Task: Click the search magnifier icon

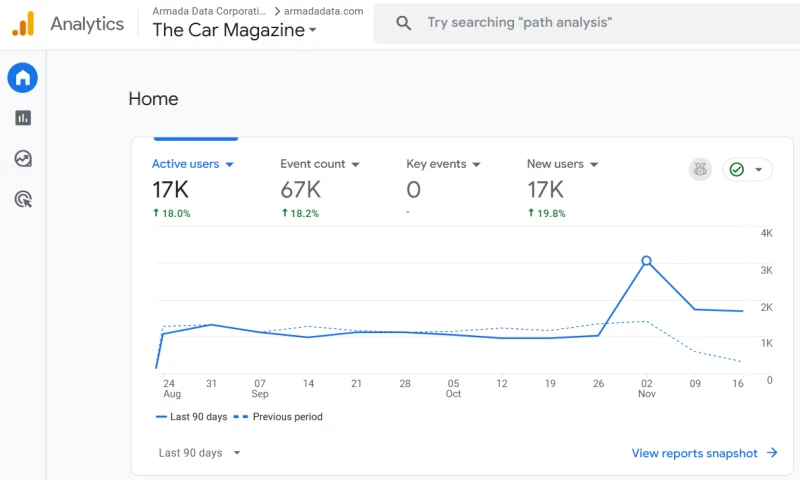Action: click(x=403, y=22)
